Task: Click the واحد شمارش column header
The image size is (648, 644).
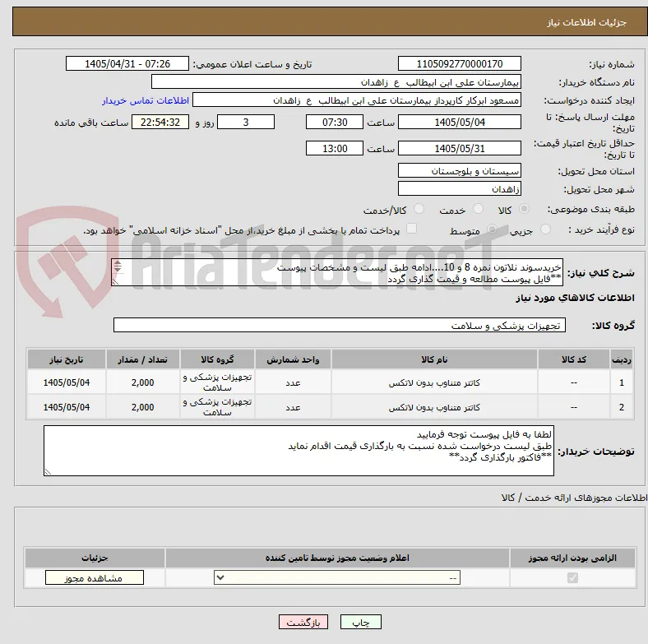Action: tap(293, 359)
